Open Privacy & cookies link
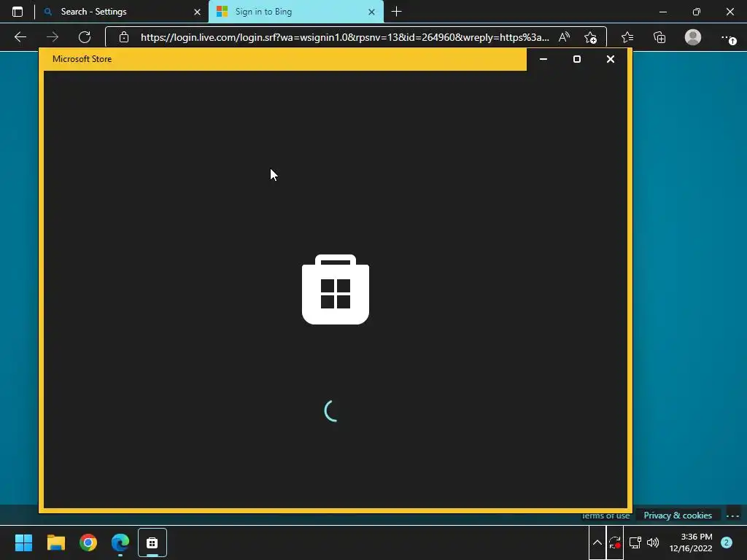 (678, 516)
